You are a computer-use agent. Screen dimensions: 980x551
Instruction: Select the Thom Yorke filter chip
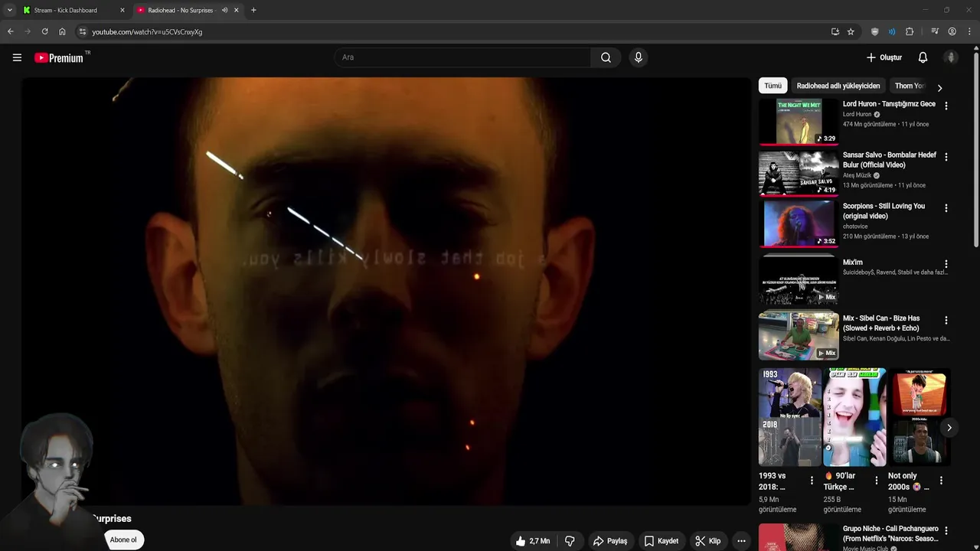click(x=910, y=86)
